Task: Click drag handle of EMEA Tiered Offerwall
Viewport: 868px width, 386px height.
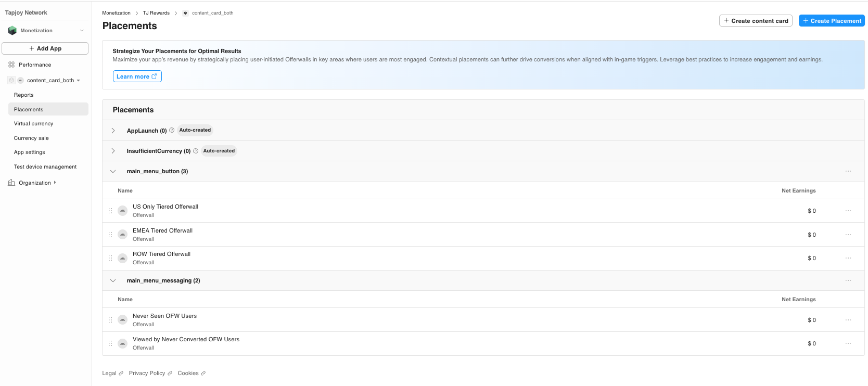Action: pyautogui.click(x=110, y=235)
